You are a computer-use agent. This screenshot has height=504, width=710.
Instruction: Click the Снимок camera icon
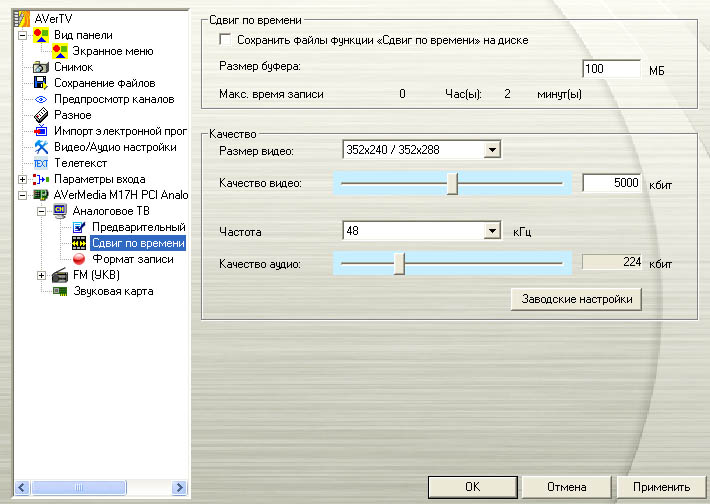[x=41, y=67]
